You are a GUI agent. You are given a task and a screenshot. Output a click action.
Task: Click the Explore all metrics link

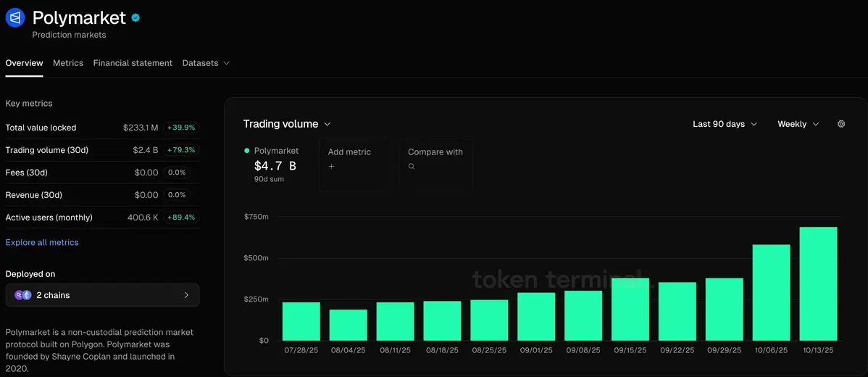coord(42,242)
